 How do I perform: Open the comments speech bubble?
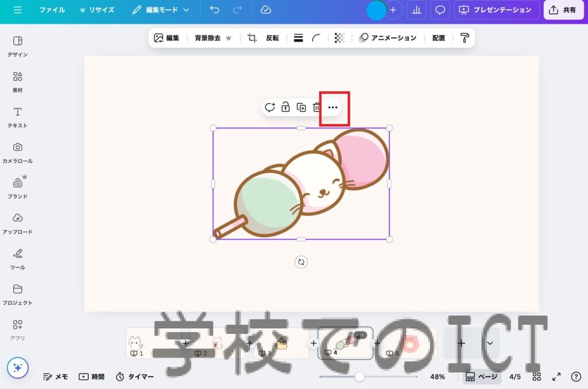coord(440,10)
